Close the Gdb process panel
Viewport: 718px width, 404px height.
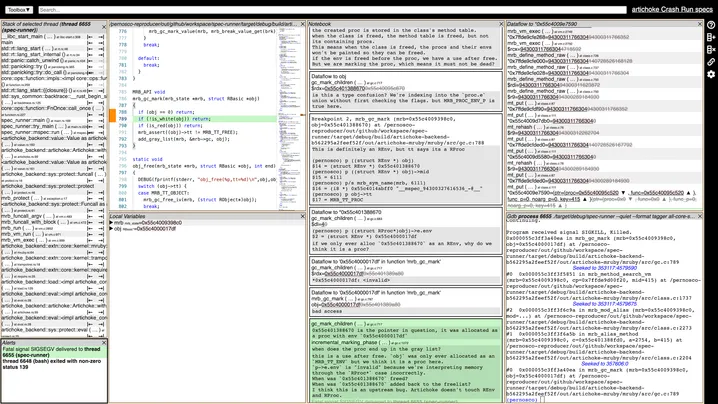click(700, 216)
